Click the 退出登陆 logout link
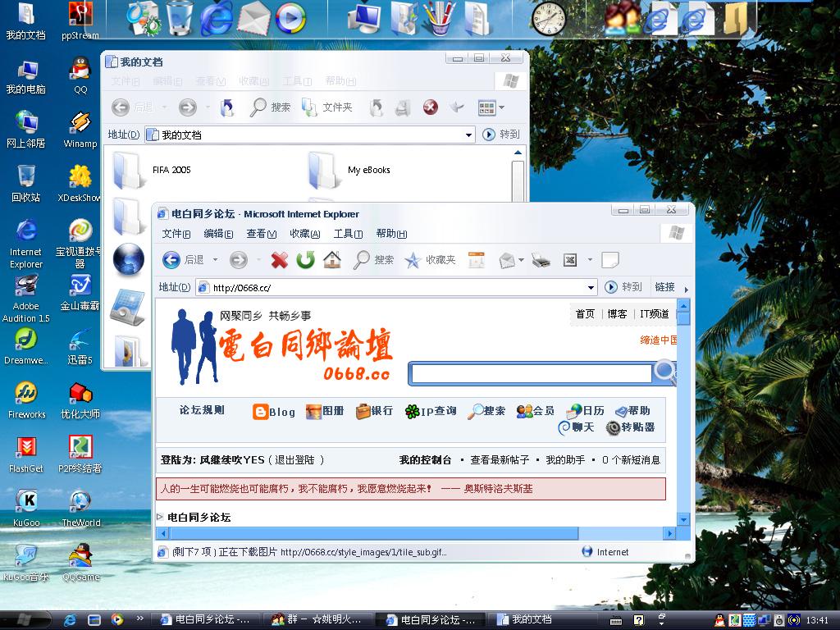 299,460
